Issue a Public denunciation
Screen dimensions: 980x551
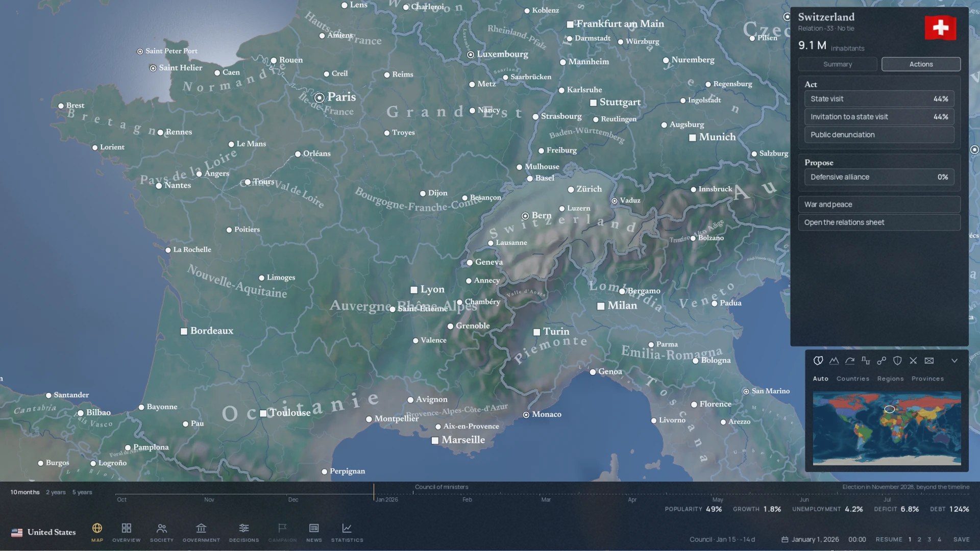pos(879,135)
